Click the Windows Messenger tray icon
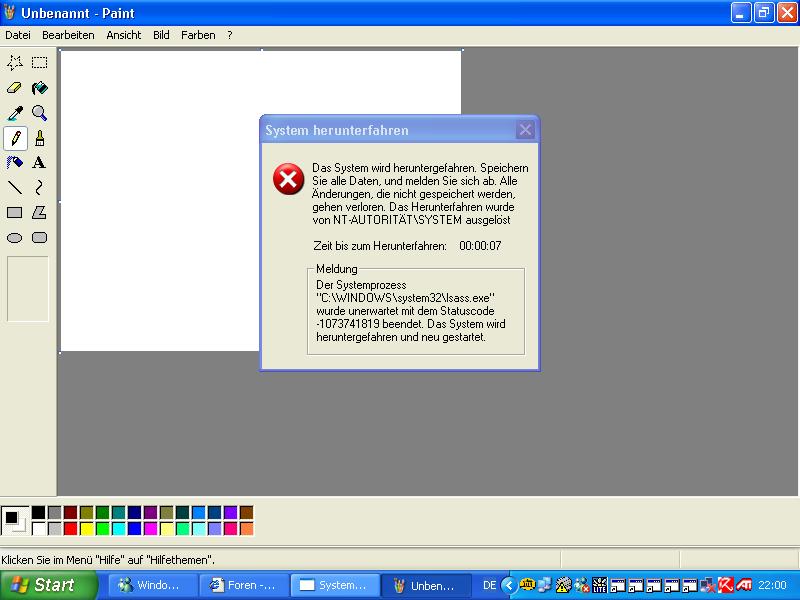The image size is (800, 600). point(582,585)
